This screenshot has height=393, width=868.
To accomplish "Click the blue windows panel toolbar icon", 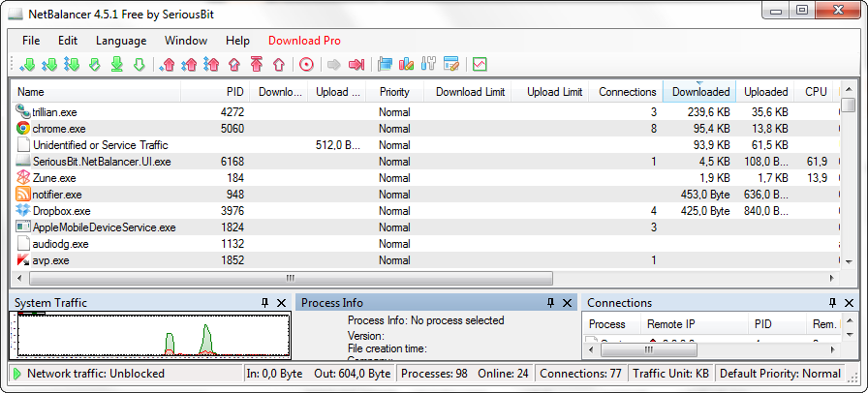I will (x=385, y=64).
